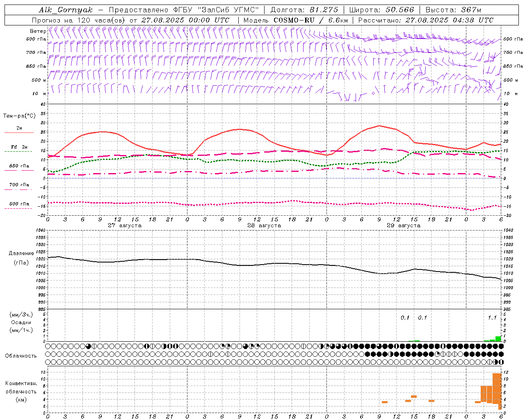Click the '1.1' precipitation amount value
This screenshot has width=525, height=420.
click(492, 317)
